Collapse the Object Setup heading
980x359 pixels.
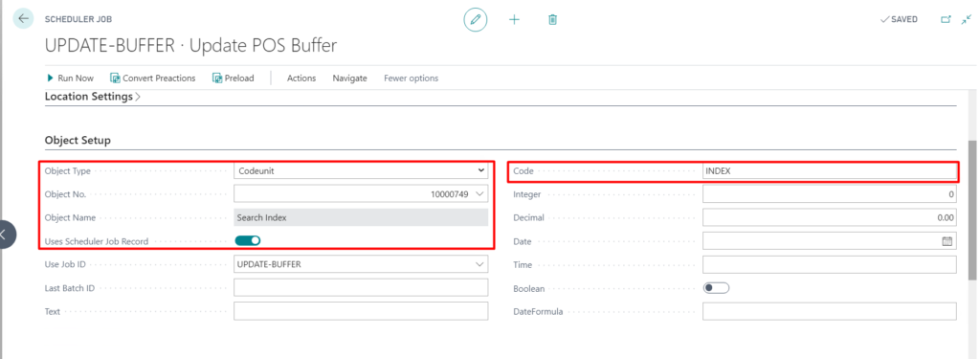click(x=78, y=140)
